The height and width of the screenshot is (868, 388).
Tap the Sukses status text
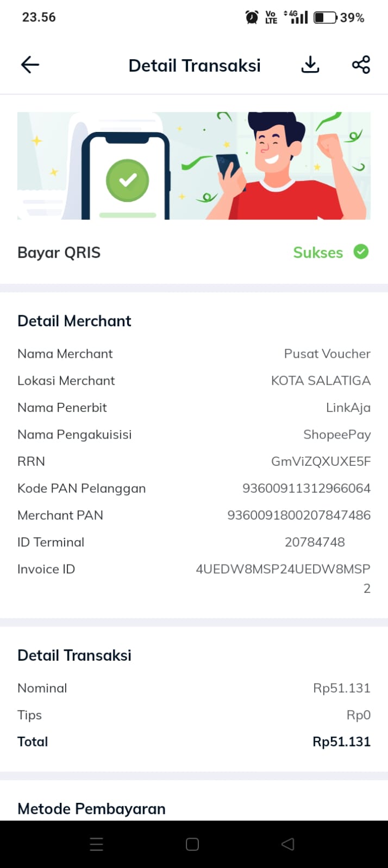tap(318, 252)
